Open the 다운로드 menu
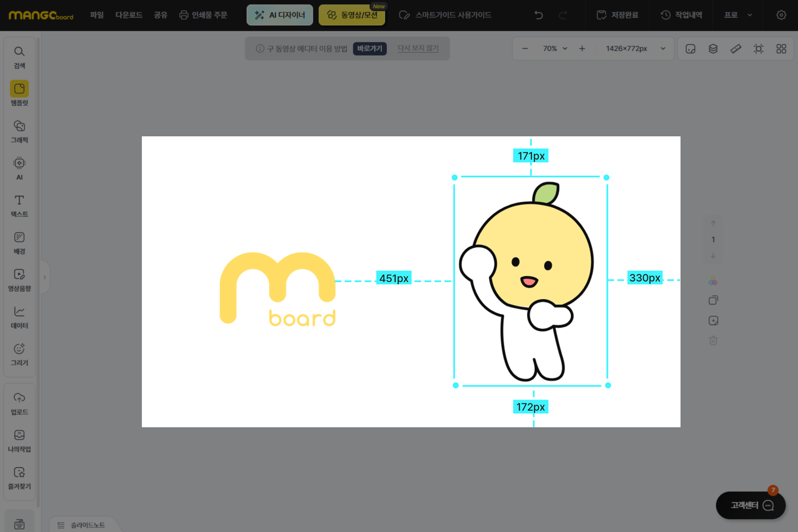Image resolution: width=798 pixels, height=532 pixels. (x=129, y=15)
